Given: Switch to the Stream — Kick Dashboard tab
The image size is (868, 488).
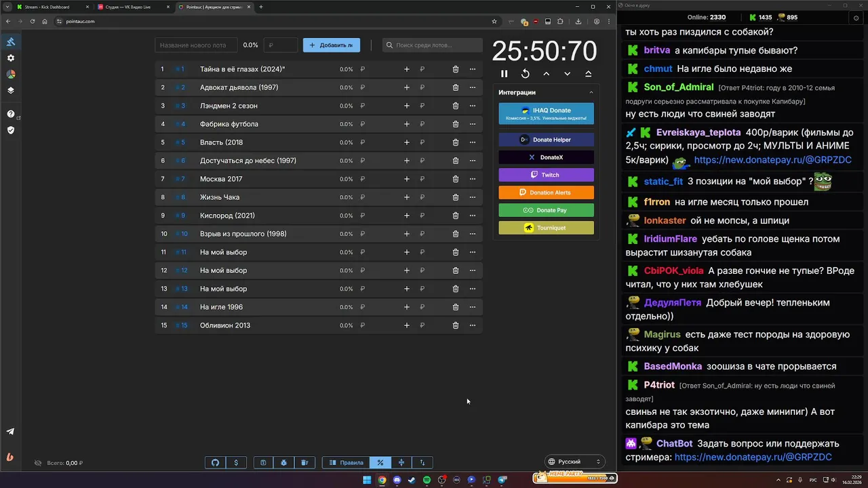Looking at the screenshot, I should point(53,7).
